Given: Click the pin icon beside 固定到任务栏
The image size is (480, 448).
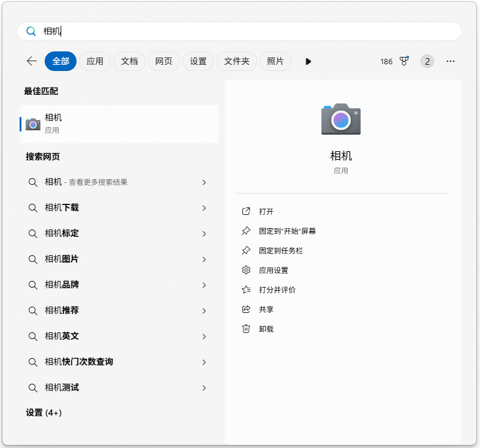Looking at the screenshot, I should tap(246, 250).
